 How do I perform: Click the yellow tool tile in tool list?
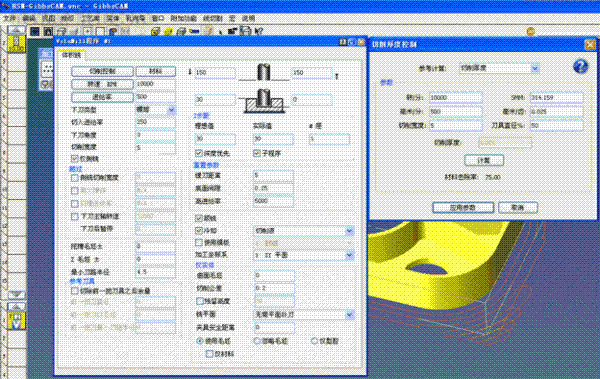[16, 44]
